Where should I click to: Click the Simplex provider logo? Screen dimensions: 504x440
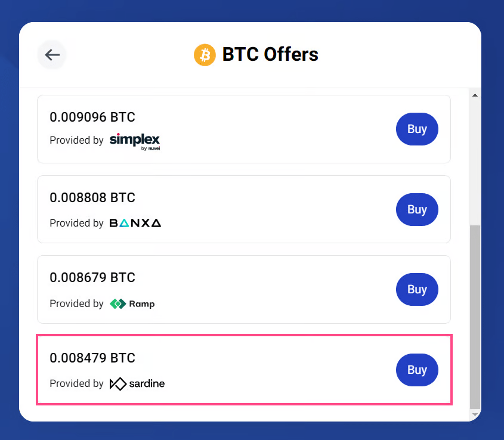(134, 140)
